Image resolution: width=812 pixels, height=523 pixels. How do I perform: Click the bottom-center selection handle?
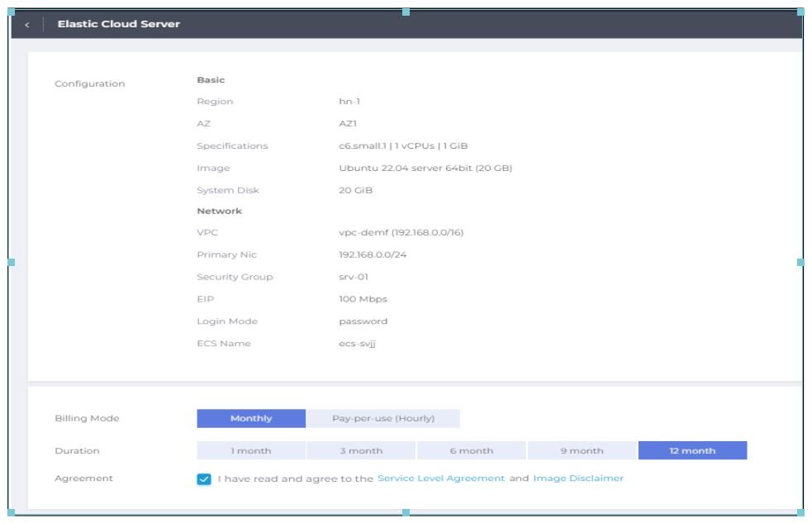(406, 512)
